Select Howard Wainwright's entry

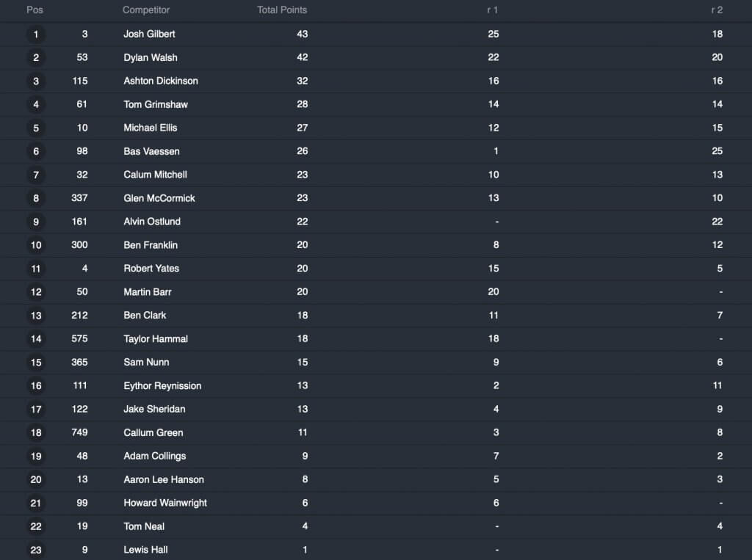click(165, 503)
